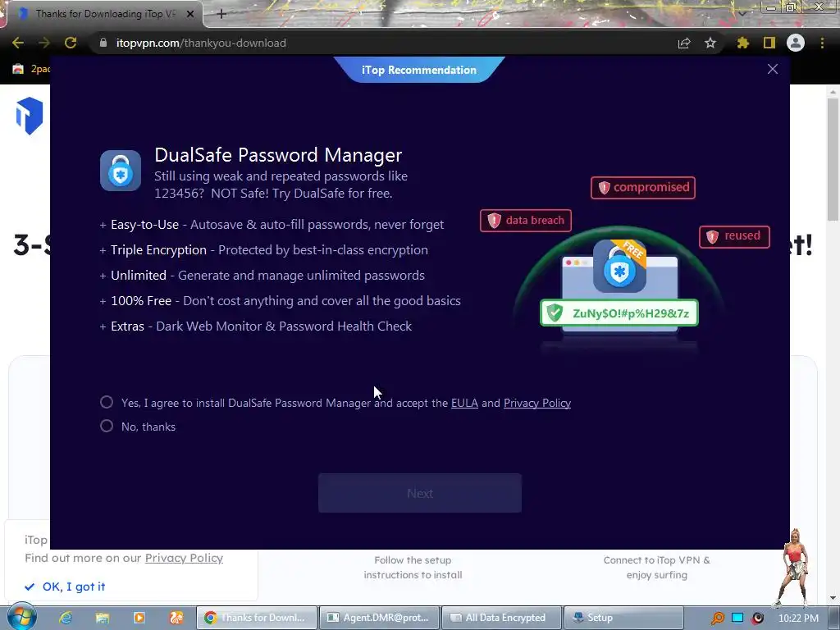The height and width of the screenshot is (630, 840).
Task: Click the browser back arrow
Action: point(18,43)
